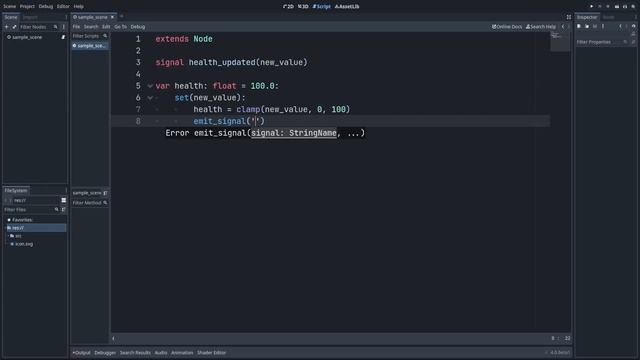
Task: Save the edited resource in Inspector
Action: pos(595,27)
